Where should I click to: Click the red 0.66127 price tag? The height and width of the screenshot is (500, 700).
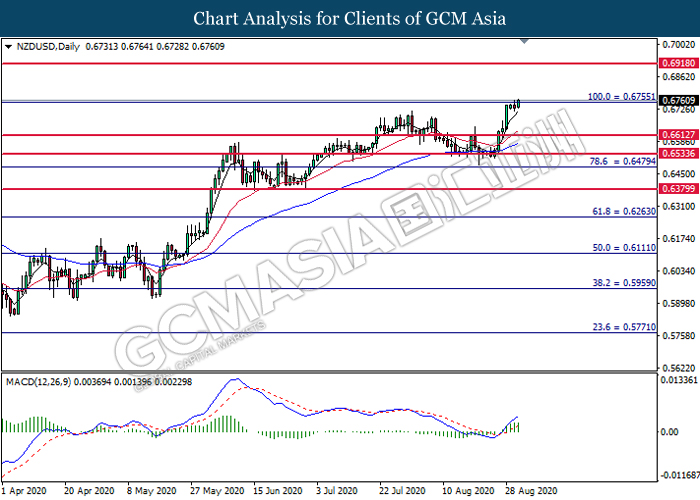[x=677, y=135]
